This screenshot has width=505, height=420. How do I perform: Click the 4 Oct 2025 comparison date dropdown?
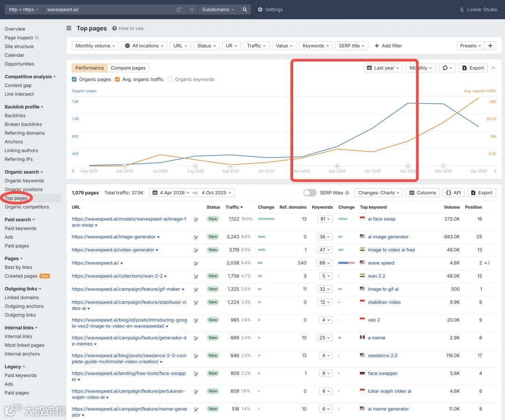[216, 193]
